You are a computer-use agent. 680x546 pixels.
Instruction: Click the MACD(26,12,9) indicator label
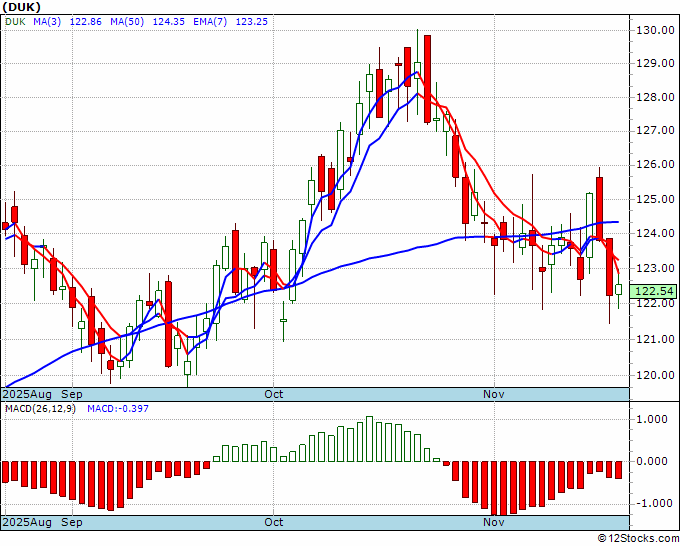pyautogui.click(x=40, y=409)
